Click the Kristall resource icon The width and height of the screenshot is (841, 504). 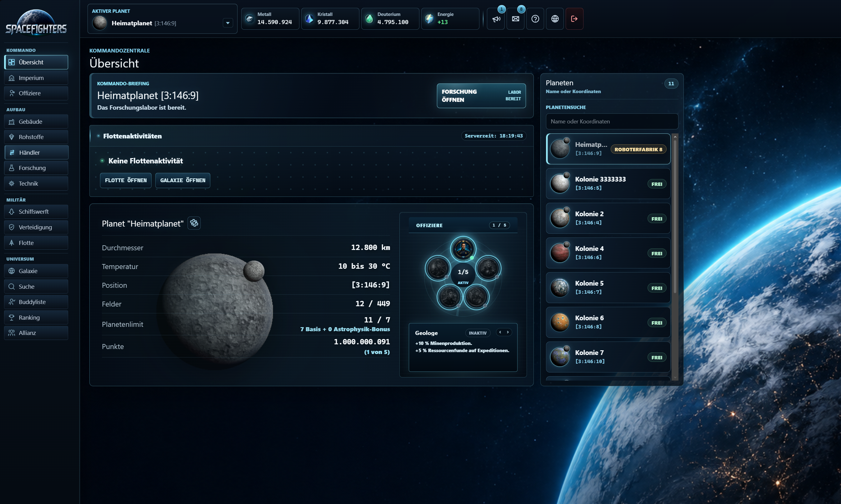click(x=309, y=19)
